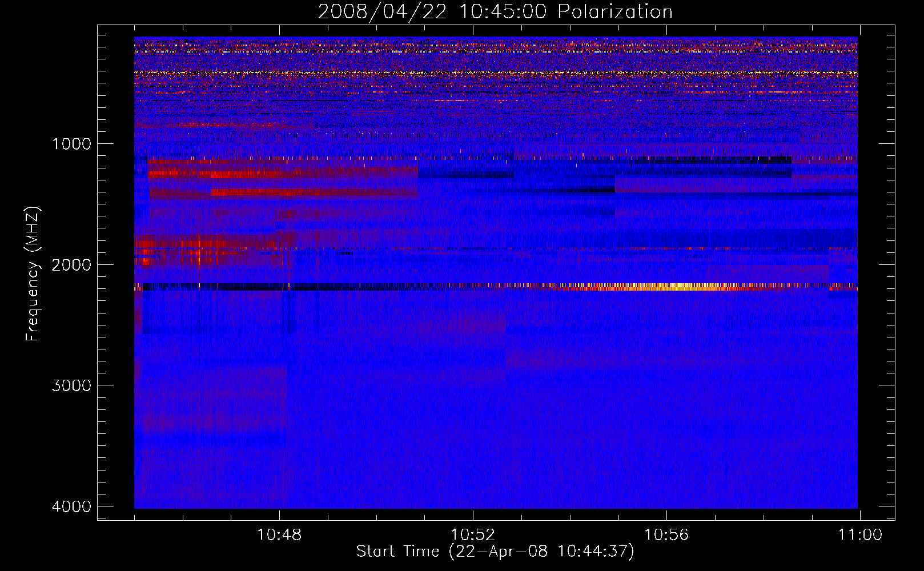Click the 11:00 time tick label
The height and width of the screenshot is (571, 924).
pyautogui.click(x=859, y=535)
